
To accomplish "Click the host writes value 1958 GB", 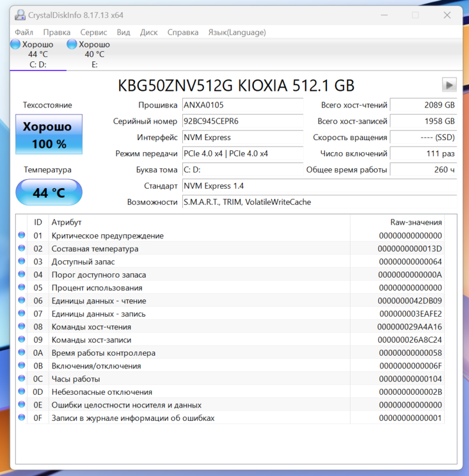I will [423, 121].
